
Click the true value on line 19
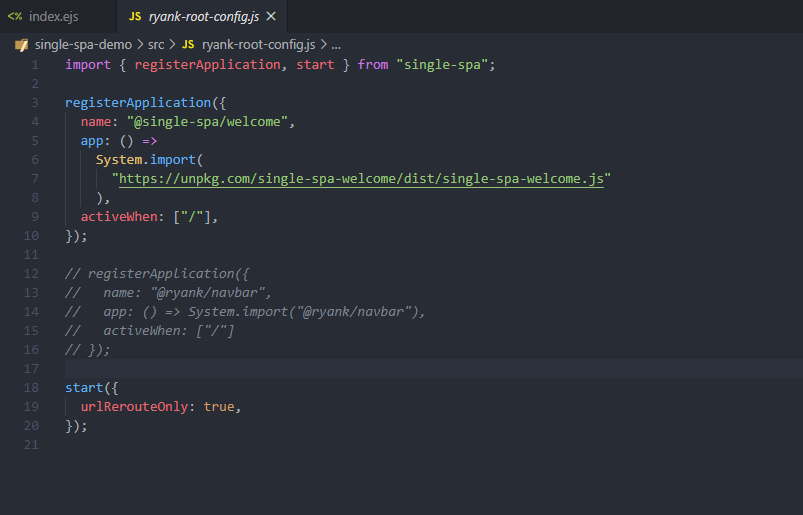coord(219,407)
